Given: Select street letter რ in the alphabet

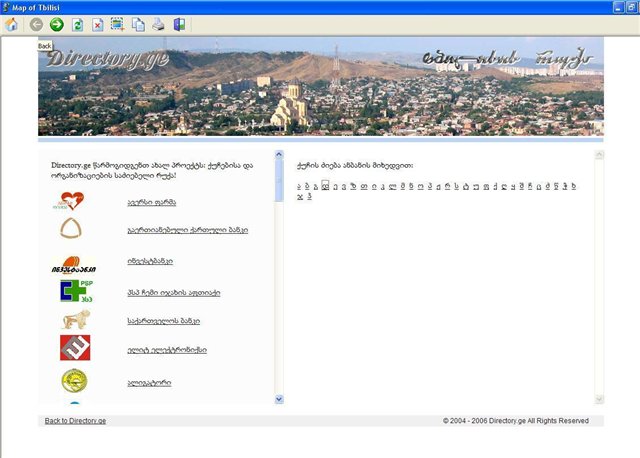Looking at the screenshot, I should tap(447, 186).
